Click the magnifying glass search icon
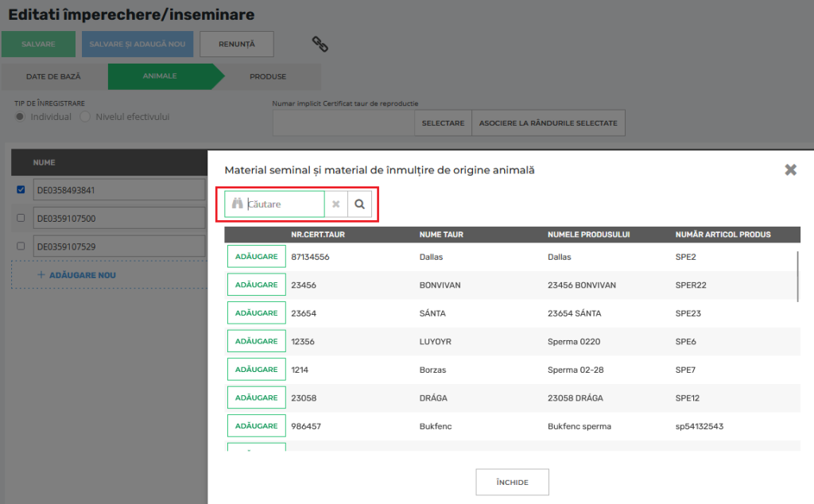814x504 pixels. 359,204
